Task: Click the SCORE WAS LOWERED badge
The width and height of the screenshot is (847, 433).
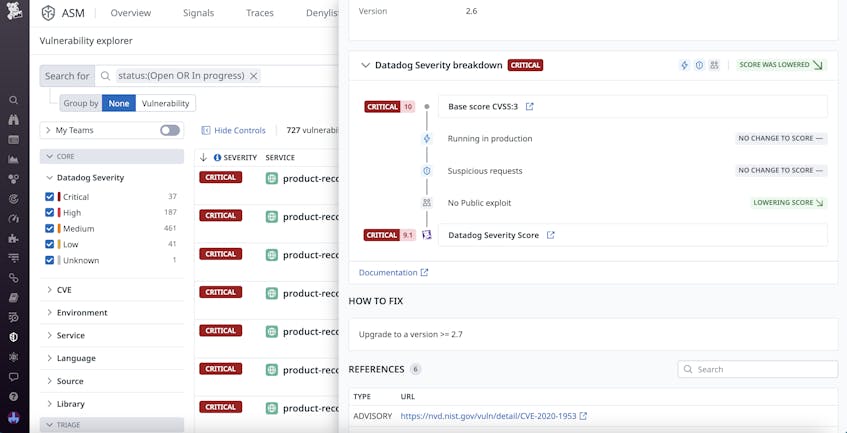Action: (781, 65)
